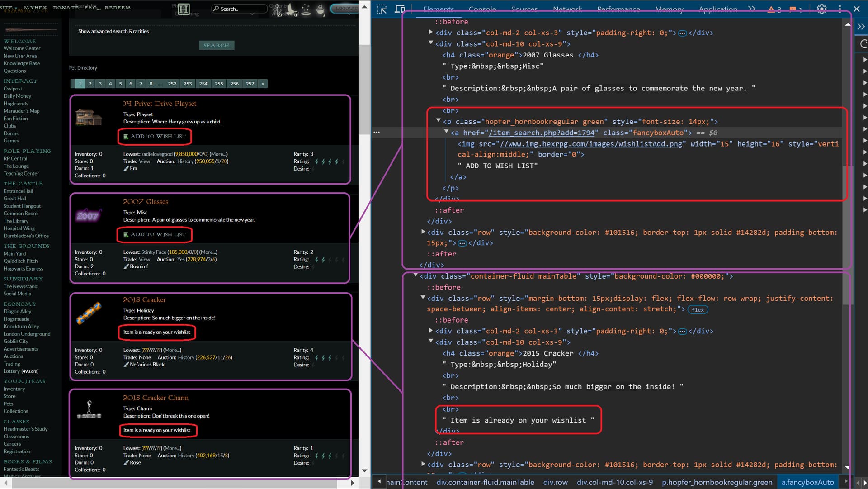Expand the 2007 Glasses col-md-2 col-xs-3 div node
This screenshot has height=489, width=868.
click(430, 32)
